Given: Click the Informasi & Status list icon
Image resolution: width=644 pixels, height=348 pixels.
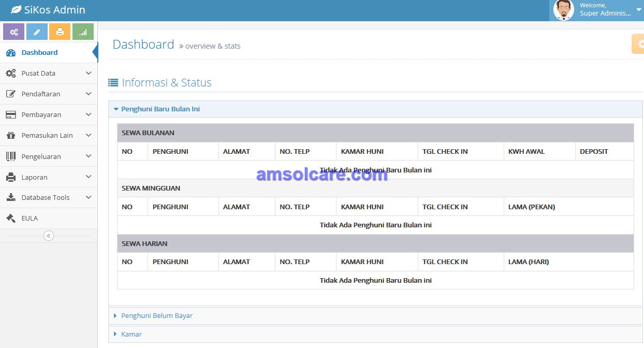Looking at the screenshot, I should pyautogui.click(x=113, y=82).
